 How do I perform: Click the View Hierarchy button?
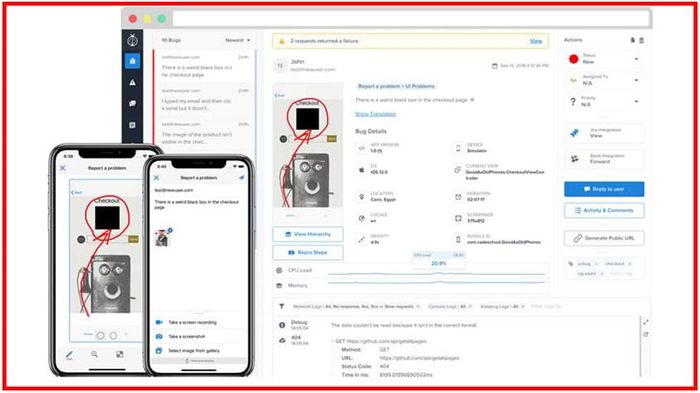308,234
